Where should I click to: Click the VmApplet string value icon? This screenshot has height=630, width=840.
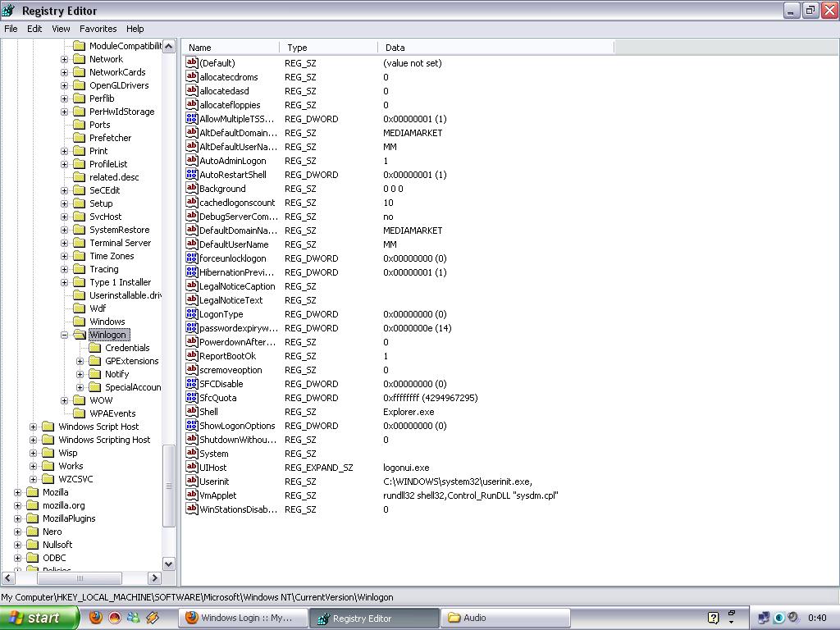click(192, 495)
